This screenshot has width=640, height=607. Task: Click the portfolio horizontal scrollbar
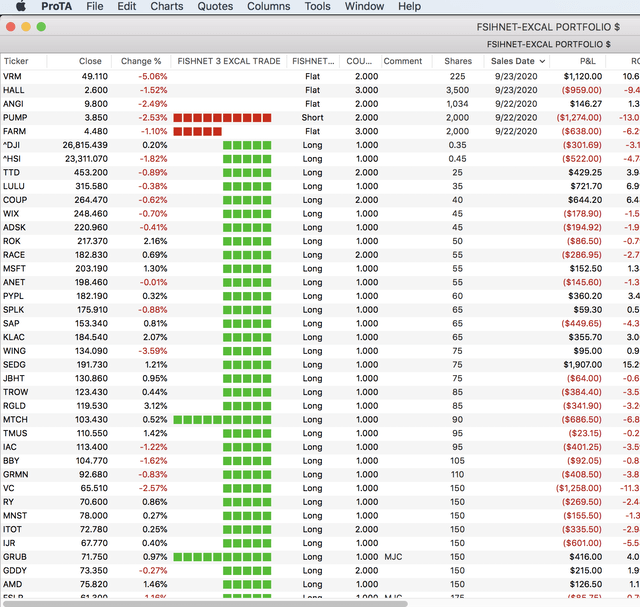[x=205, y=603]
